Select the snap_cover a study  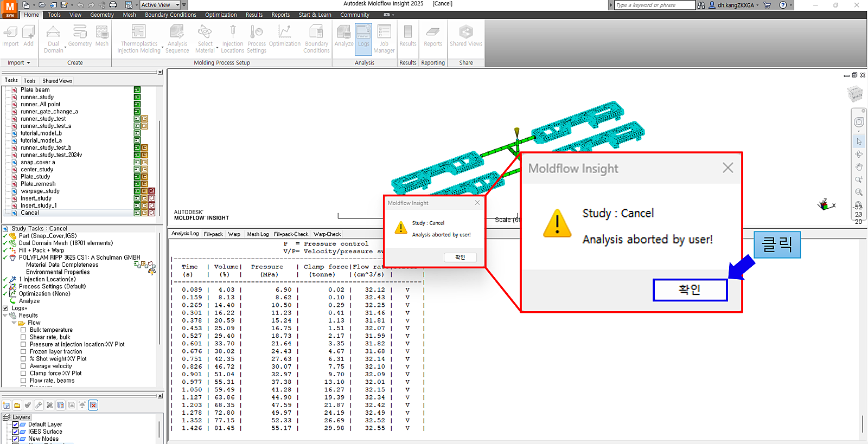38,162
